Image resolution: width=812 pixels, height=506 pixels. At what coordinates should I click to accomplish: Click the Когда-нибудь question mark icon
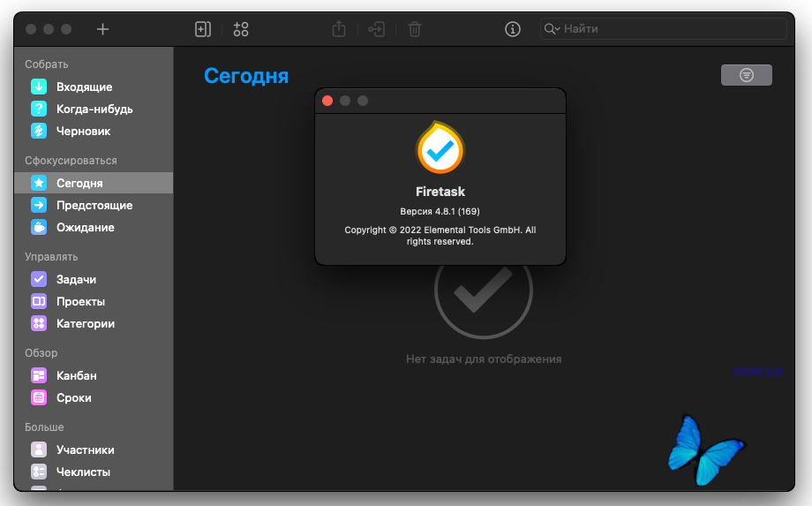point(39,110)
